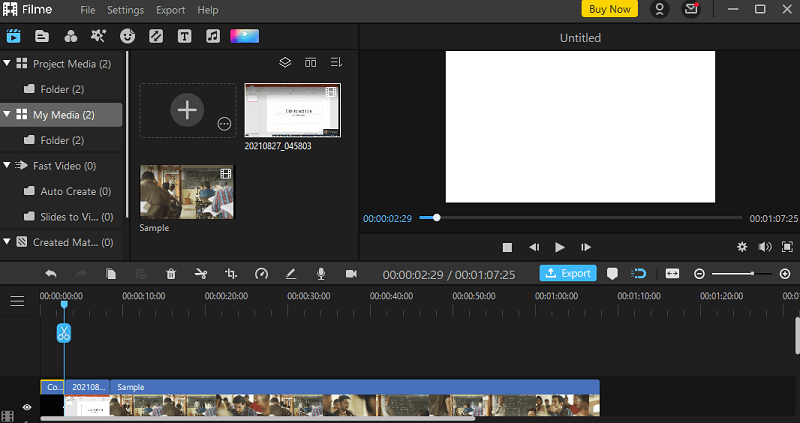Step to next frame

pyautogui.click(x=586, y=247)
